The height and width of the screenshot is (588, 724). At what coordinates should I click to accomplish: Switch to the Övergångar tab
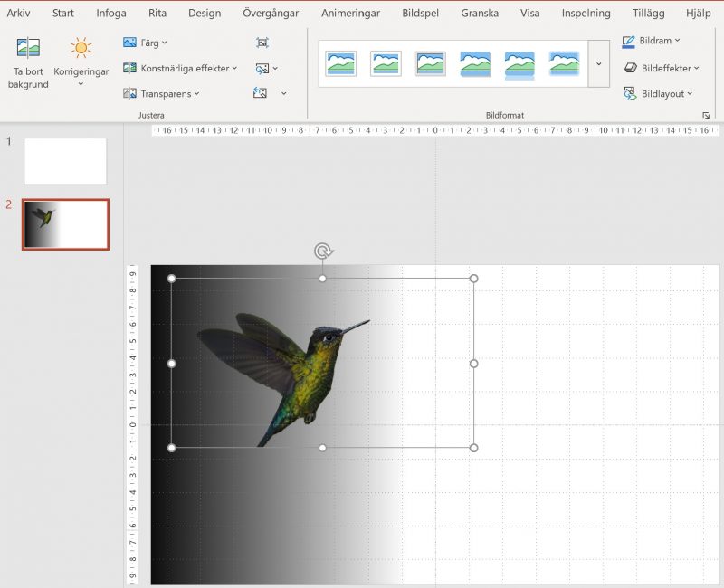point(271,13)
